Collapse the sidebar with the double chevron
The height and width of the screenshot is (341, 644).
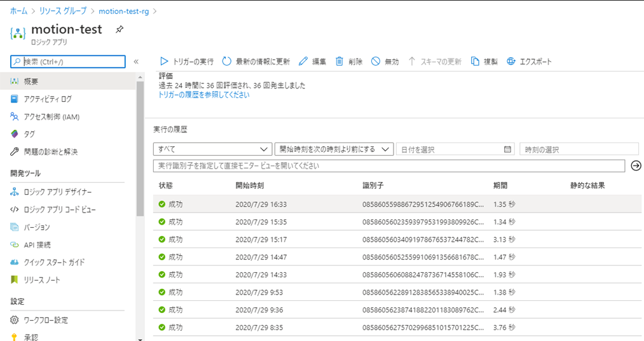coord(136,62)
